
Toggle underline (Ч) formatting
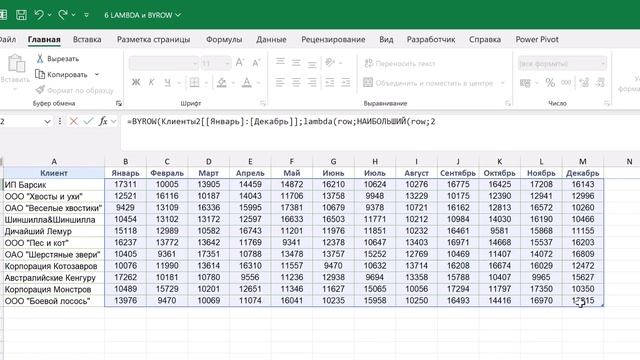(167, 82)
